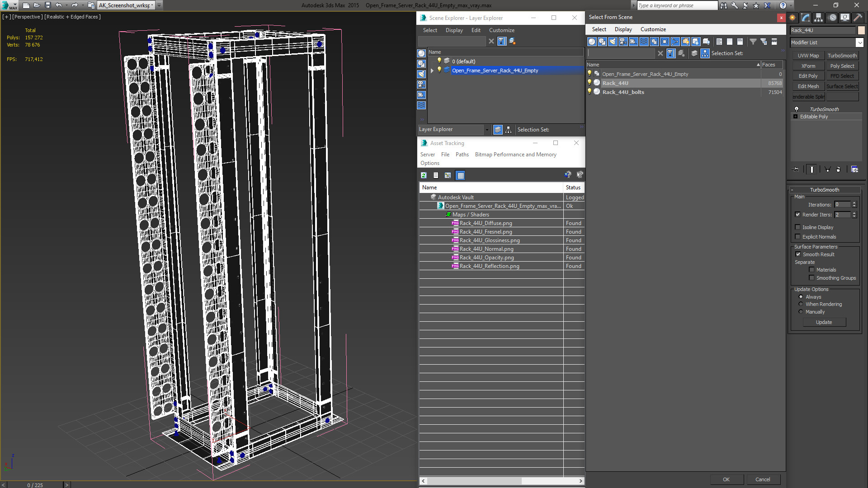Toggle Smooth Result checkbox
Screen dimensions: 868x488
pyautogui.click(x=798, y=254)
